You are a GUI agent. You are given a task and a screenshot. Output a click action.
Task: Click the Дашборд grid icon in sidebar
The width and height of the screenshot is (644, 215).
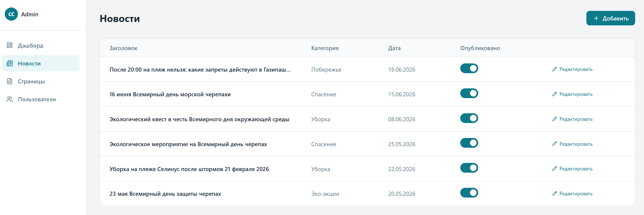(10, 45)
